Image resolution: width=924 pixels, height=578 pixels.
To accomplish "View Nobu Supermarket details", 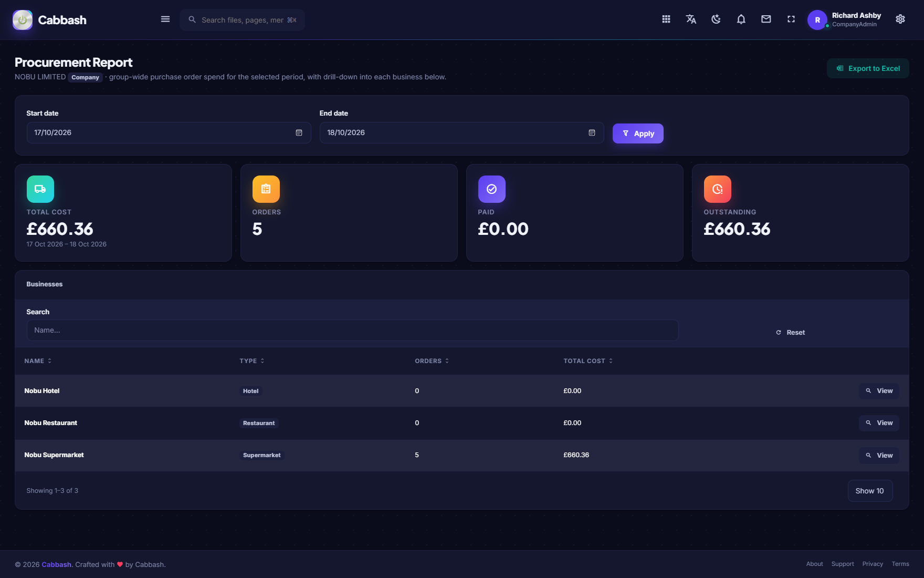I will (x=879, y=456).
